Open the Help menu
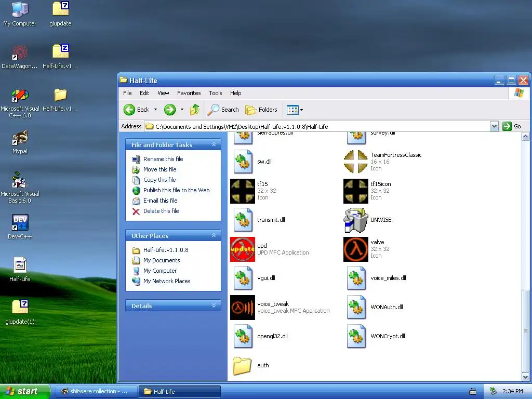532x399 pixels. (x=235, y=93)
